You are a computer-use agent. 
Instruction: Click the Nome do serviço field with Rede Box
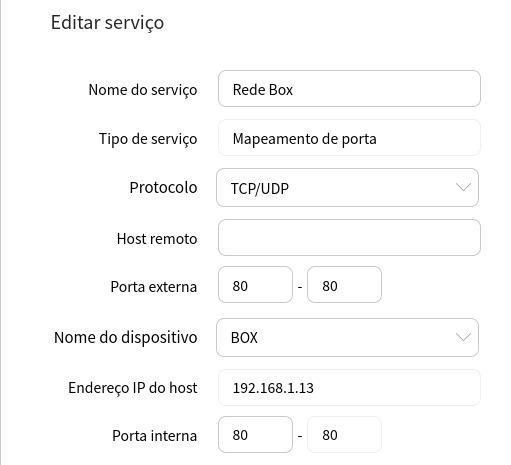[349, 88]
